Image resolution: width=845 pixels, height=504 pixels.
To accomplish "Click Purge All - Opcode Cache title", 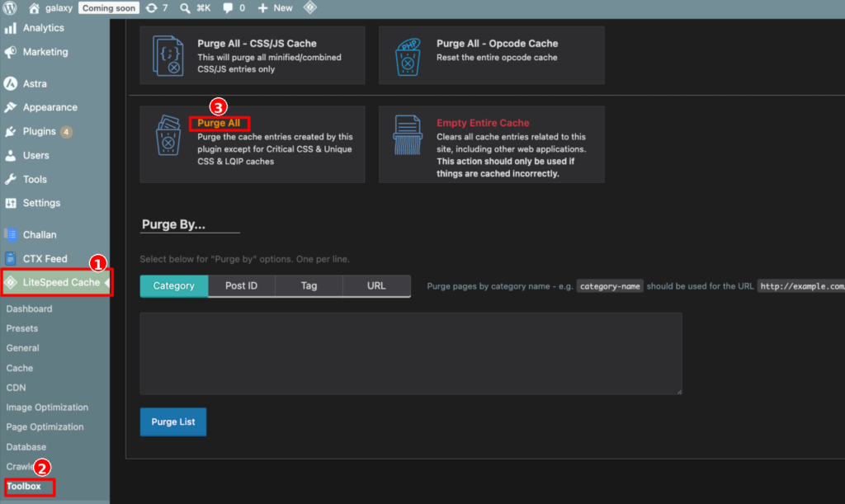I will coord(497,44).
